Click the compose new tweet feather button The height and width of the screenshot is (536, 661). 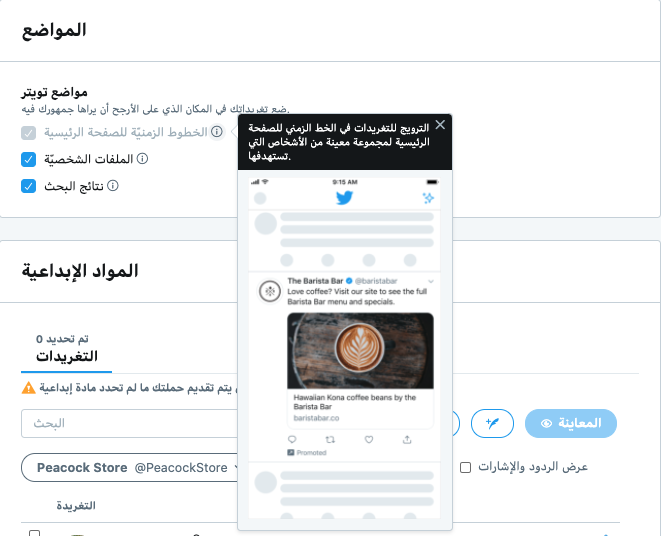[x=492, y=423]
